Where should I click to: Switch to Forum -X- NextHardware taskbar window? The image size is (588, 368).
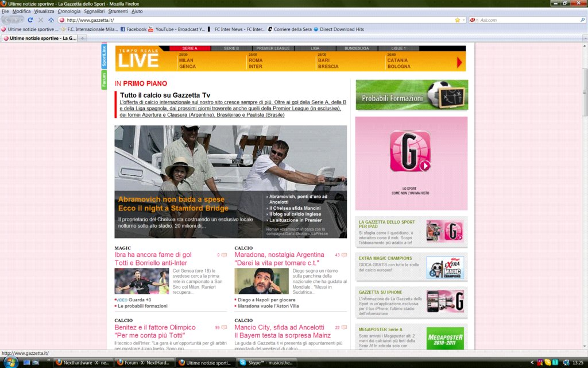tap(144, 363)
